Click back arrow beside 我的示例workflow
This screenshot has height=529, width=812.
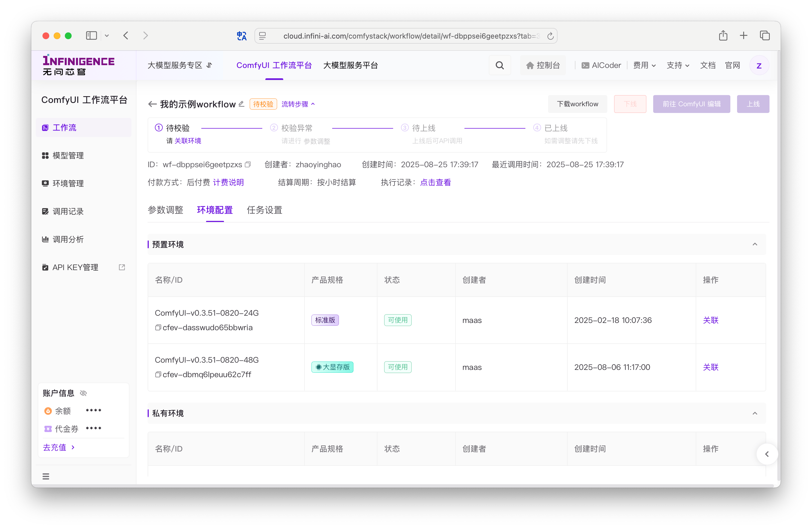click(x=152, y=104)
